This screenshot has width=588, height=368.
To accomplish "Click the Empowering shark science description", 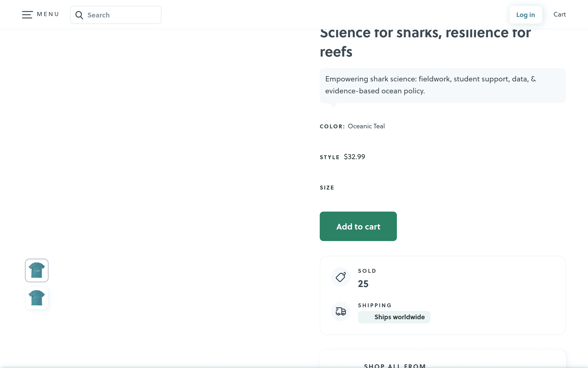I will tap(442, 85).
